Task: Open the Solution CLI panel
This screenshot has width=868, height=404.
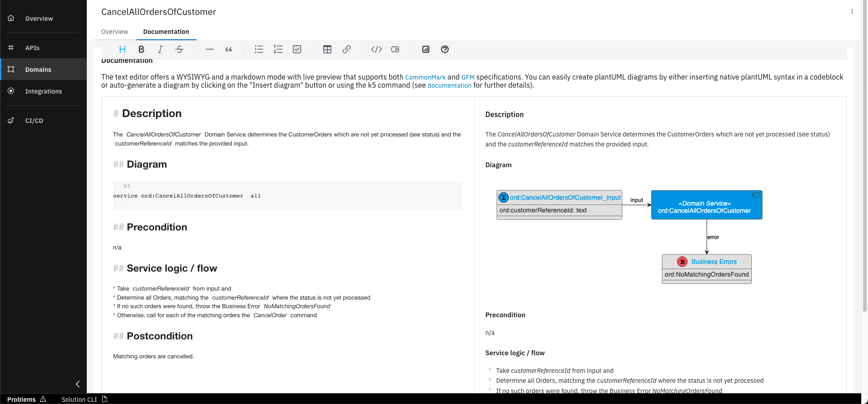Action: [x=84, y=399]
